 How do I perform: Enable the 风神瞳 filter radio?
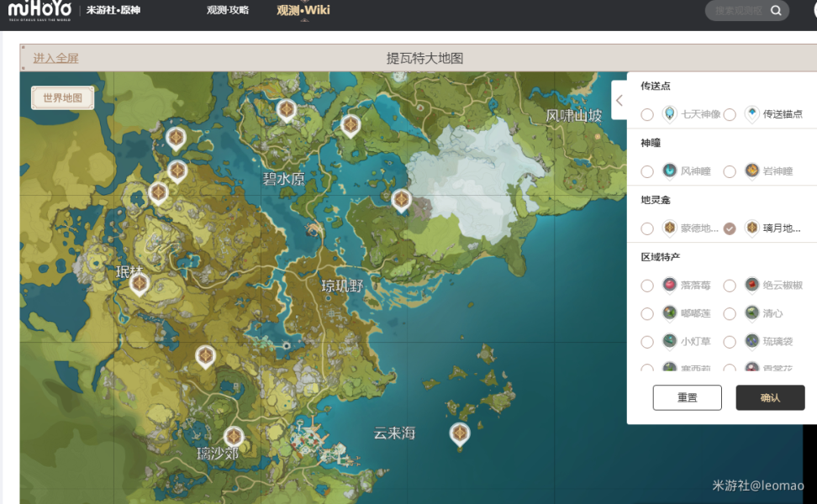tap(647, 171)
